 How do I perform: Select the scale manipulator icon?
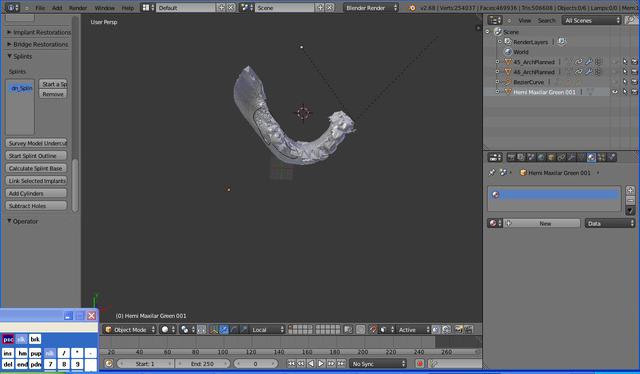244,329
